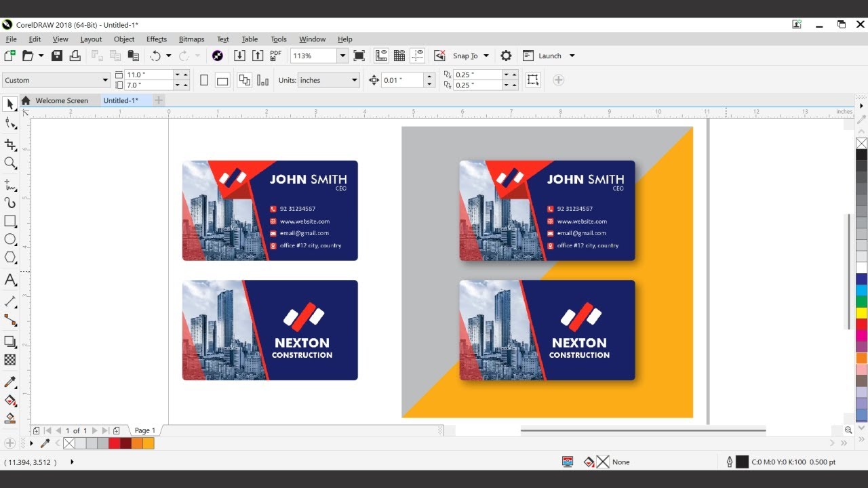Open the Units dropdown
The width and height of the screenshot is (868, 488).
click(x=354, y=80)
